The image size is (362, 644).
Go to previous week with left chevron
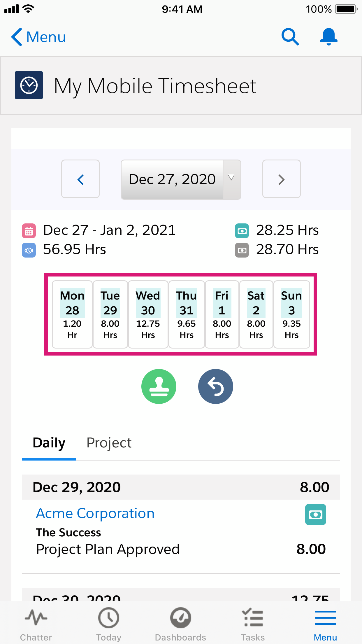pos(80,179)
